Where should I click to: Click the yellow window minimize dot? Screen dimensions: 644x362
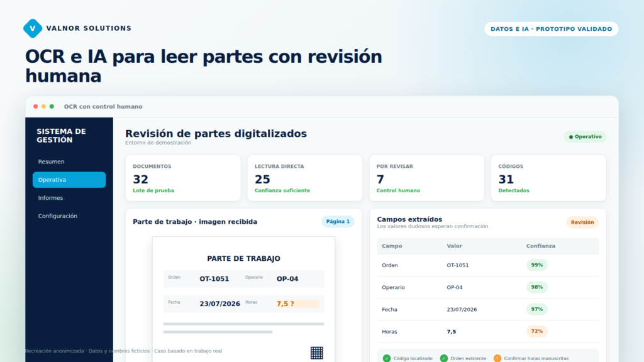coord(43,106)
